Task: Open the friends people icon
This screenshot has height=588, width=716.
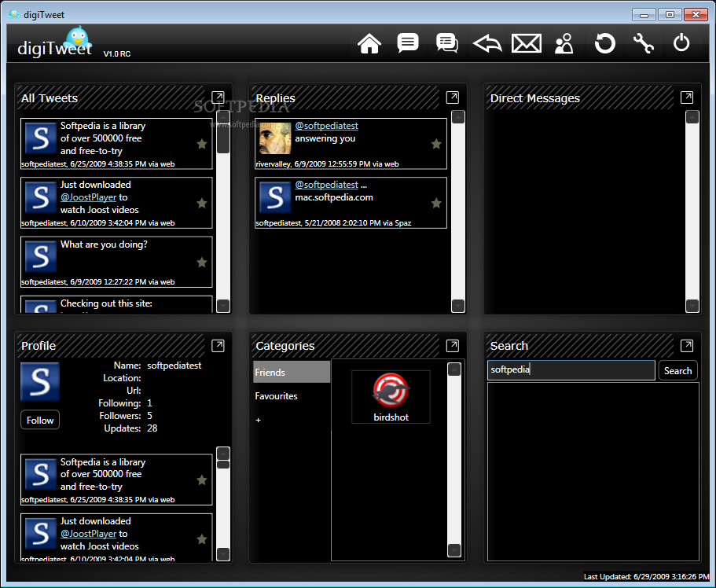Action: pyautogui.click(x=564, y=43)
